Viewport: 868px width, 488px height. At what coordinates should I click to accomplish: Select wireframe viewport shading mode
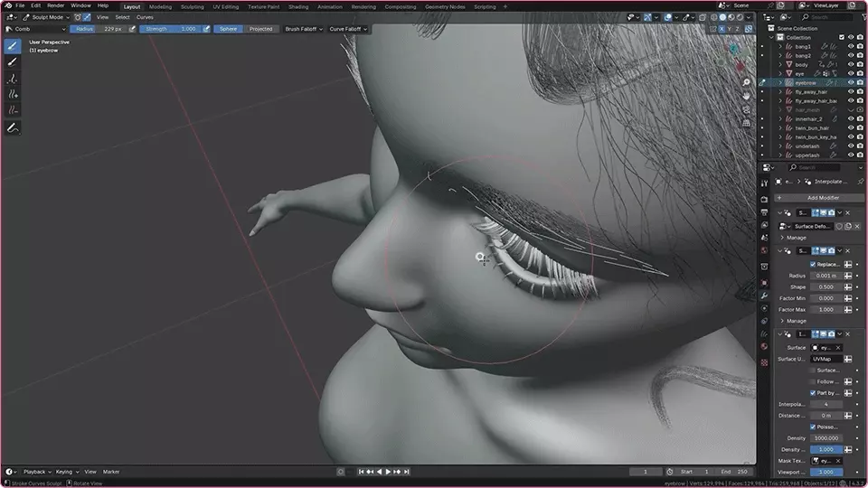[714, 17]
